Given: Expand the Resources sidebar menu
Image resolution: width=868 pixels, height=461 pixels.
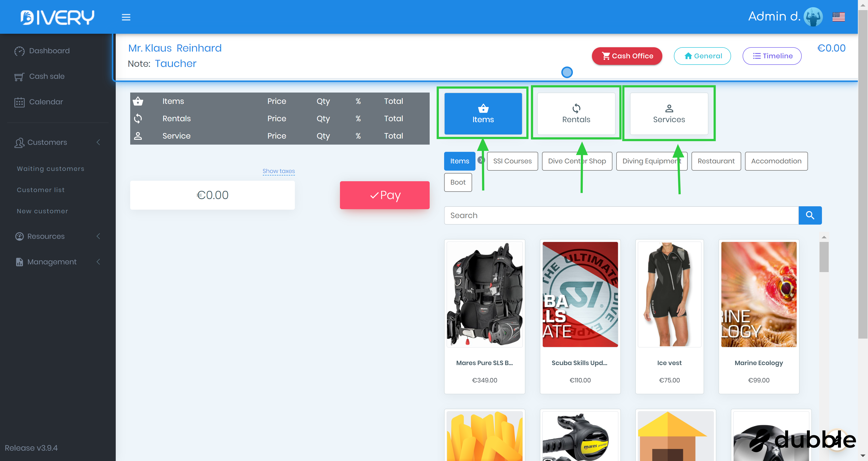Looking at the screenshot, I should [46, 236].
